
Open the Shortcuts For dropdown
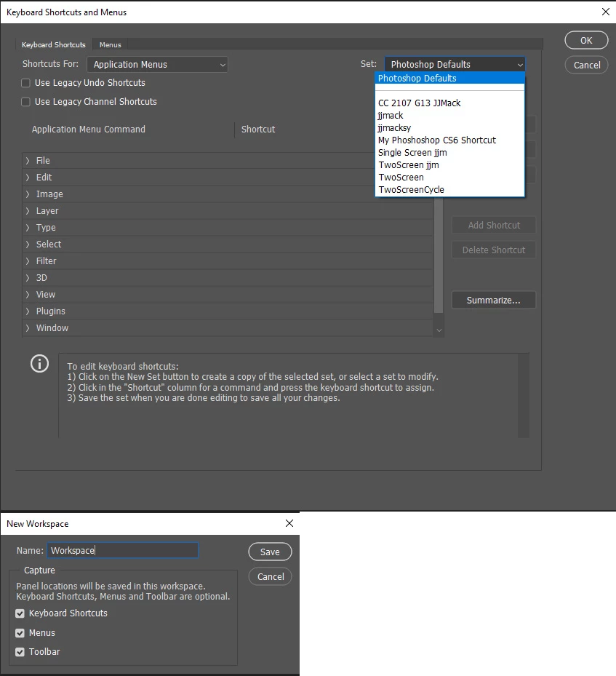point(157,65)
